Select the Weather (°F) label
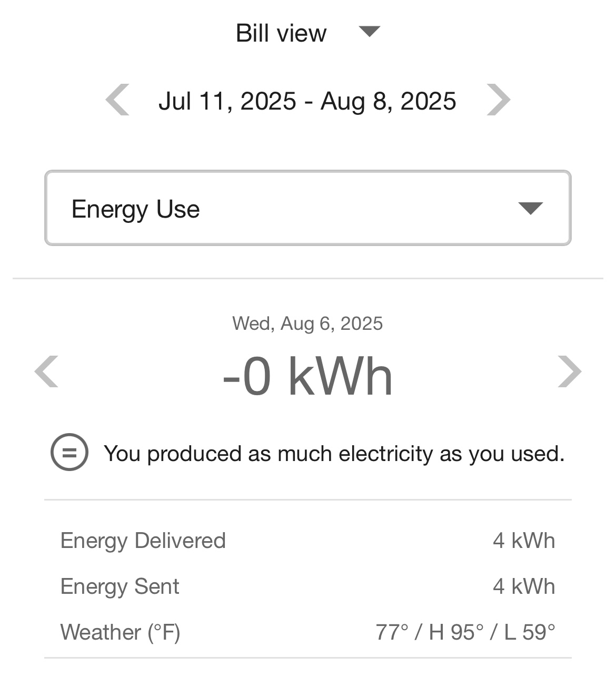616x676 pixels. (x=121, y=632)
